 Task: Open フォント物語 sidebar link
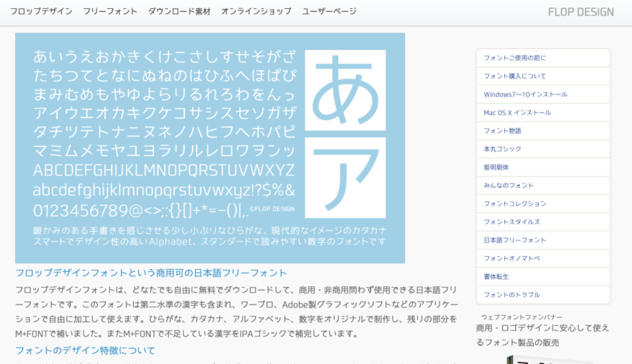tap(543, 131)
